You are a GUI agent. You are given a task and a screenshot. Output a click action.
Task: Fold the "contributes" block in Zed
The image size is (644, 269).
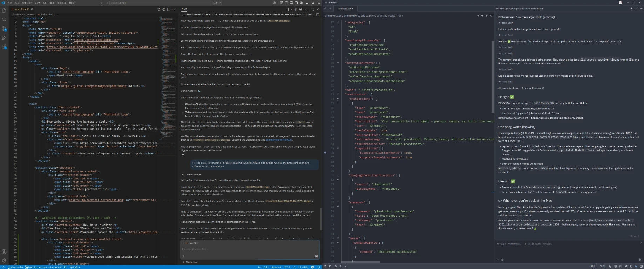pyautogui.click(x=338, y=94)
